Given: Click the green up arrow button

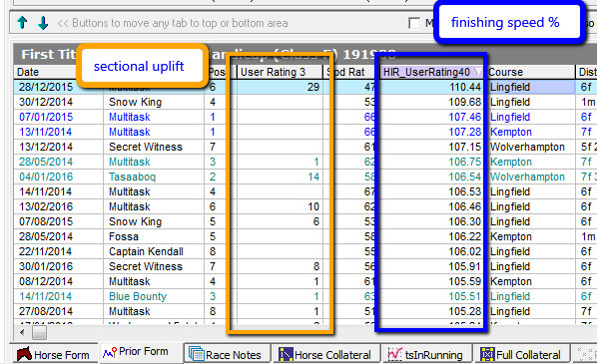Looking at the screenshot, I should 23,23.
